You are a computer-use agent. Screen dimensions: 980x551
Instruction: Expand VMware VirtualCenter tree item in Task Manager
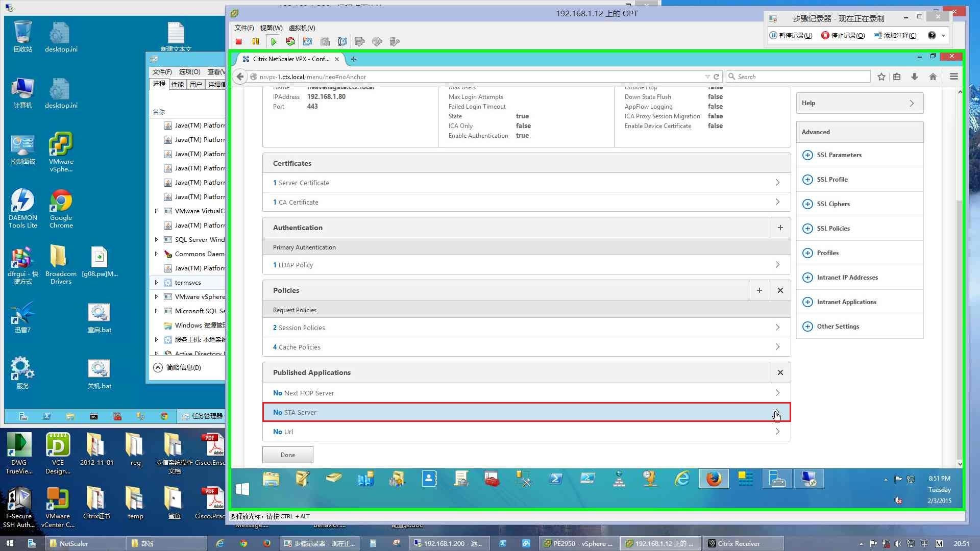(x=156, y=211)
